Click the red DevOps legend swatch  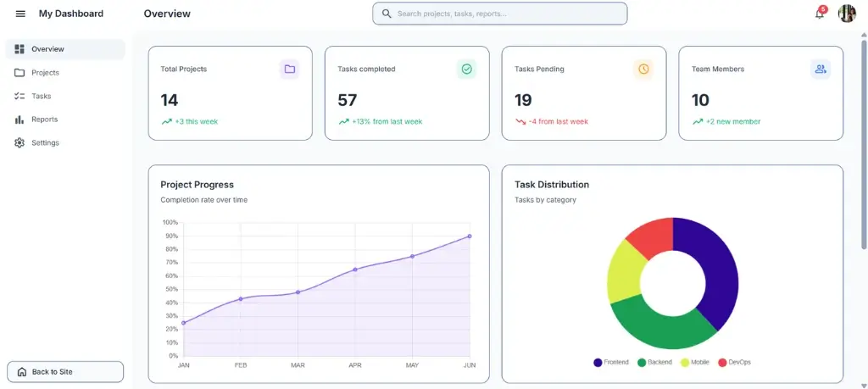tap(722, 362)
